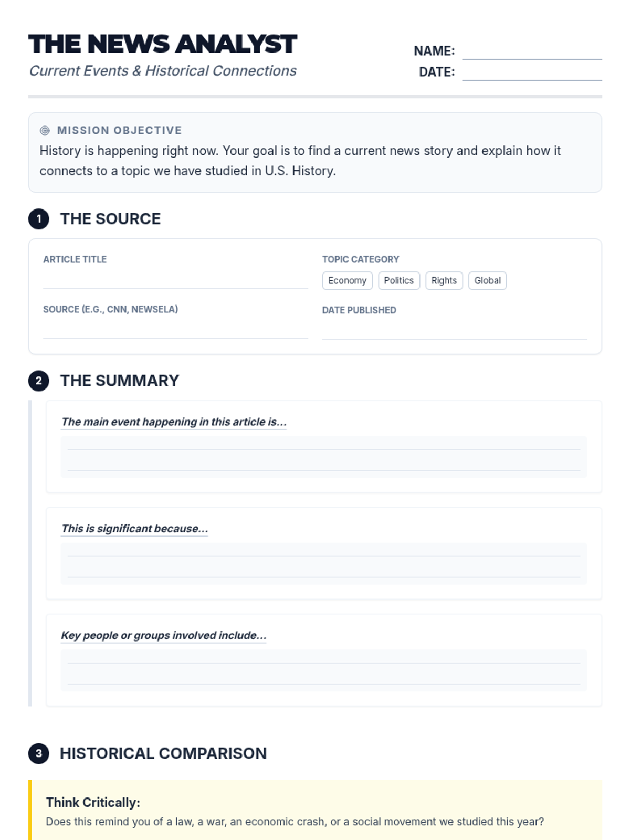
Task: Click the Date line in header
Action: pos(532,73)
